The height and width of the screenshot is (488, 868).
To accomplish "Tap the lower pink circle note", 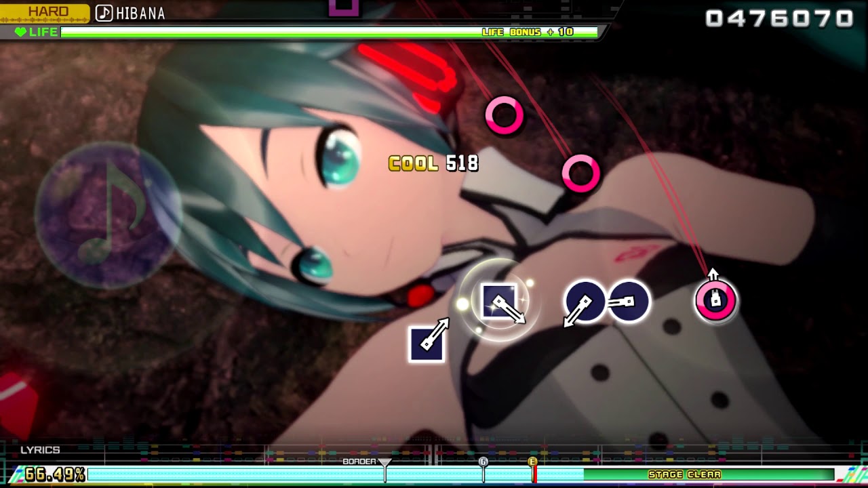I will coord(581,174).
